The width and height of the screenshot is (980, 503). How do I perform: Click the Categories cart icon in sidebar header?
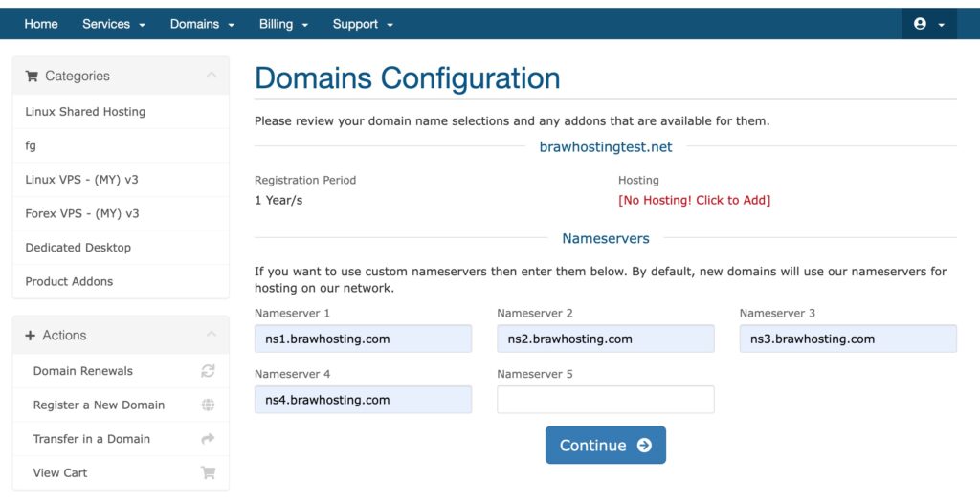pos(32,77)
